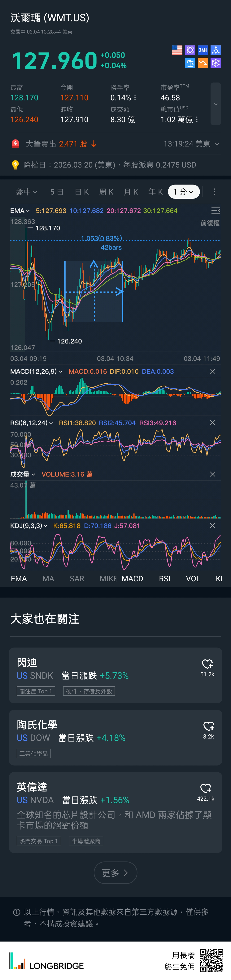Toggle the VOL indicator at bottom bar
Screen dimensions: 231x980
(193, 579)
